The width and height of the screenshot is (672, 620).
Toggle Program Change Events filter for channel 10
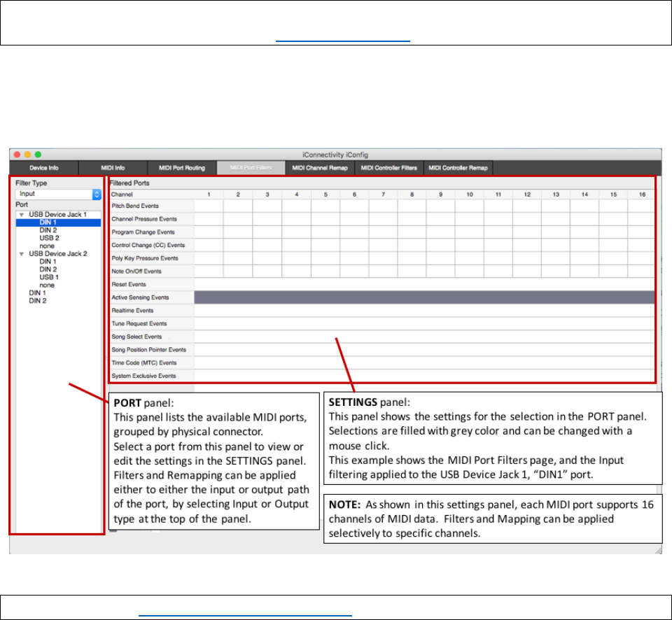click(x=469, y=232)
